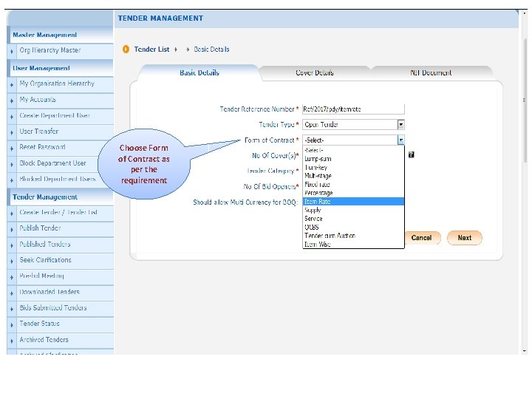This screenshot has height=399, width=532.
Task: Select Item Rate in the contract list
Action: pos(353,202)
